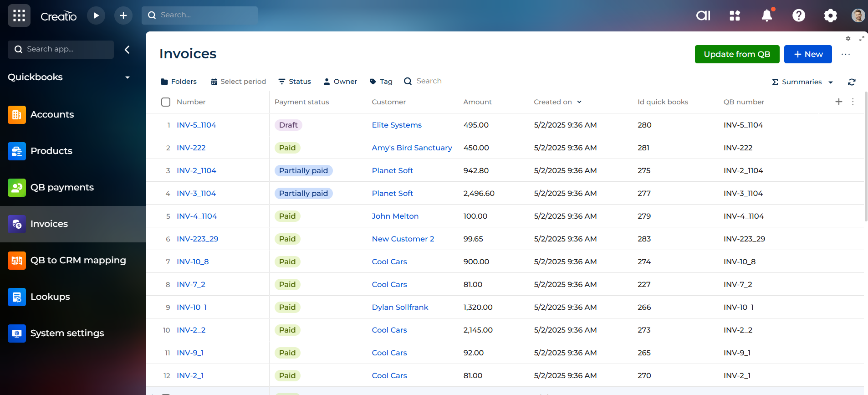The image size is (868, 395).
Task: Click the Products section icon
Action: coord(17,151)
